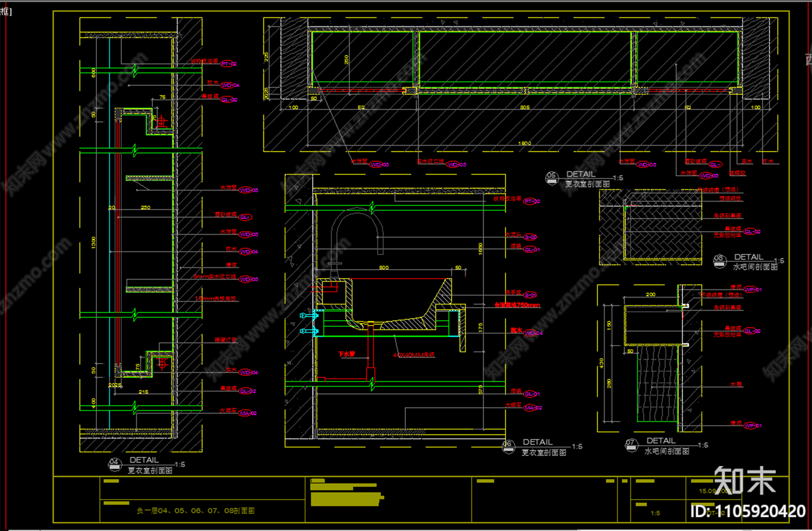Select title '水吧间剖面图' under detail 08
This screenshot has height=531, width=812.
755,267
